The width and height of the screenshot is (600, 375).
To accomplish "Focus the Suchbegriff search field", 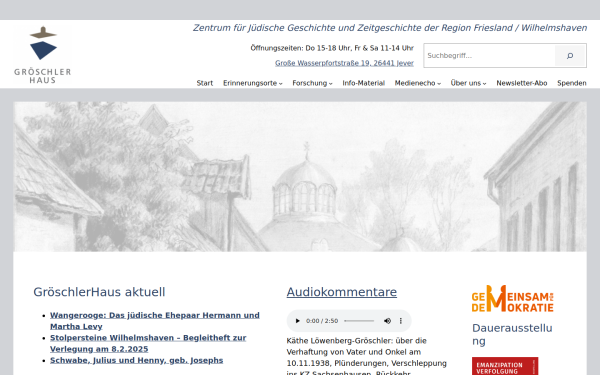I will [489, 56].
